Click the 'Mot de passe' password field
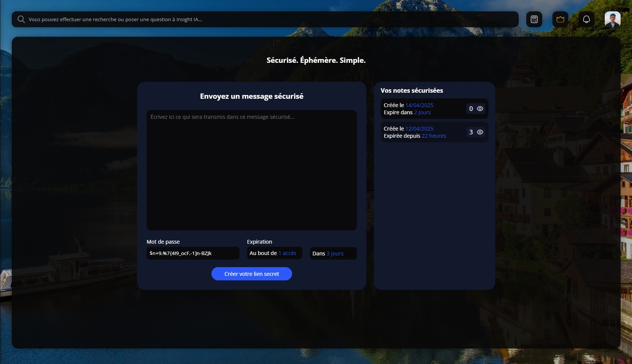The width and height of the screenshot is (632, 364). tap(193, 253)
